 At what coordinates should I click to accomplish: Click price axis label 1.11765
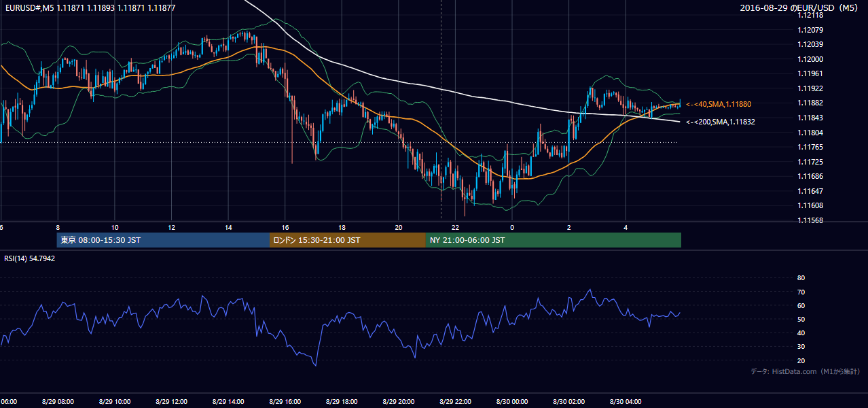click(x=810, y=147)
